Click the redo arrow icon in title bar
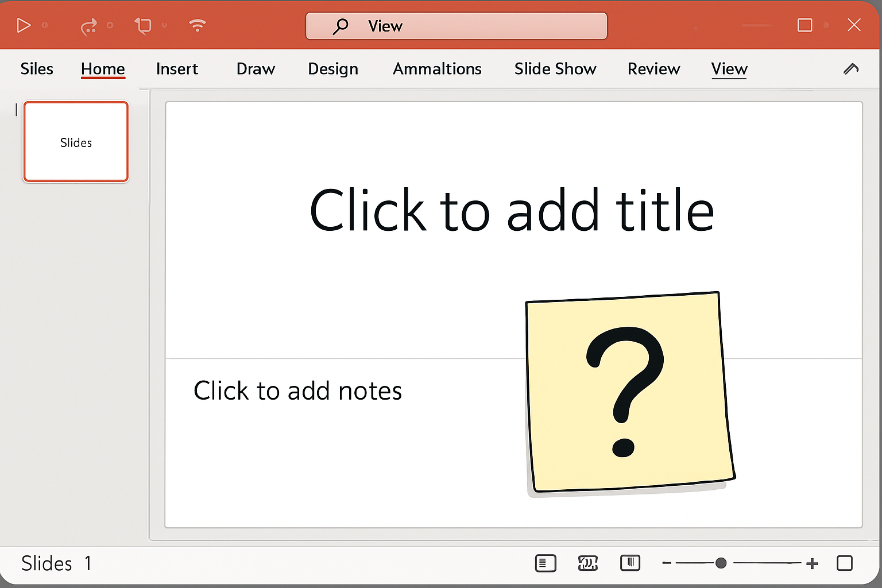Viewport: 882px width, 588px height. click(88, 26)
